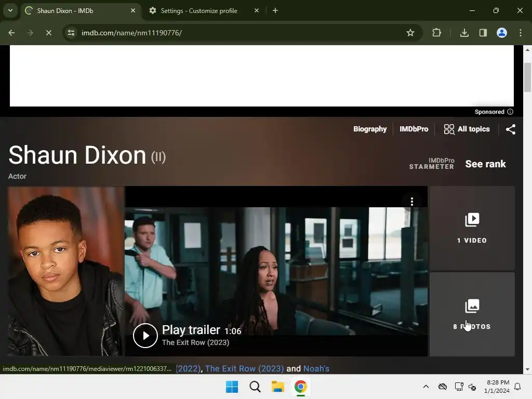The image size is (532, 399).
Task: Close the Shaun Dixon - IMDb tab
Action: 133,10
